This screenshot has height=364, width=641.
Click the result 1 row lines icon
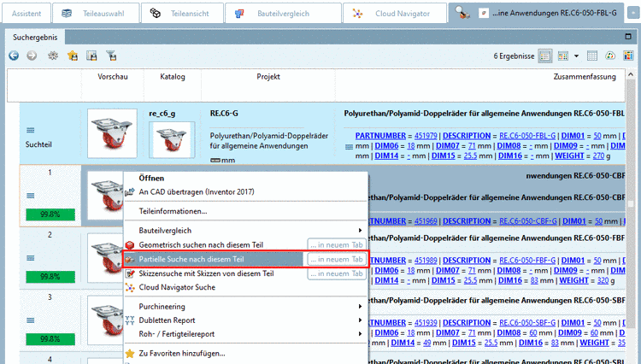tap(30, 196)
